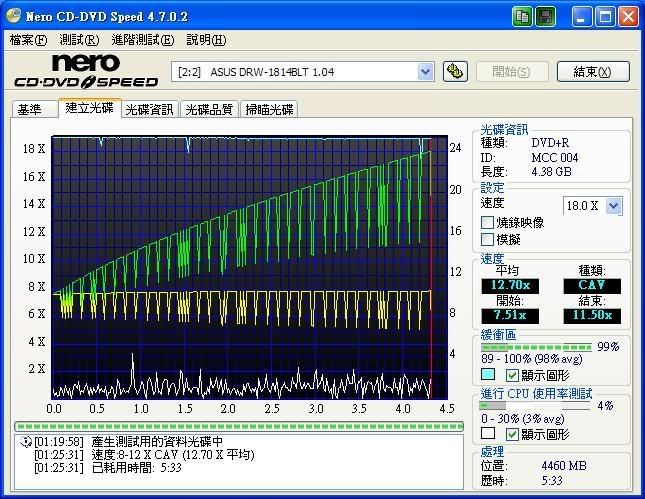Switch to the 基準 tab
Screen dimensions: 645x499
tap(35, 109)
